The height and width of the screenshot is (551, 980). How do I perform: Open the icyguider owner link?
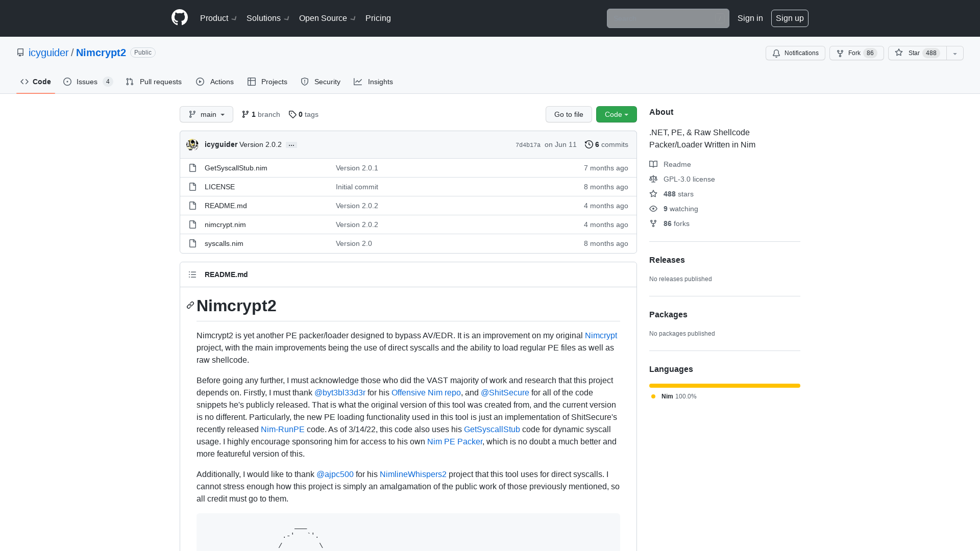pos(48,53)
